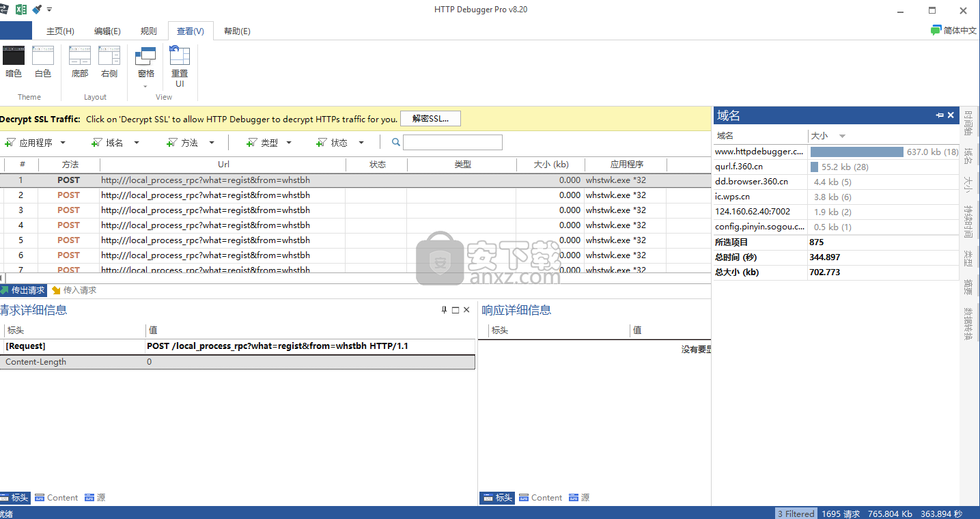Select the 查看(V) ribbon tab
The height and width of the screenshot is (519, 980).
[191, 31]
